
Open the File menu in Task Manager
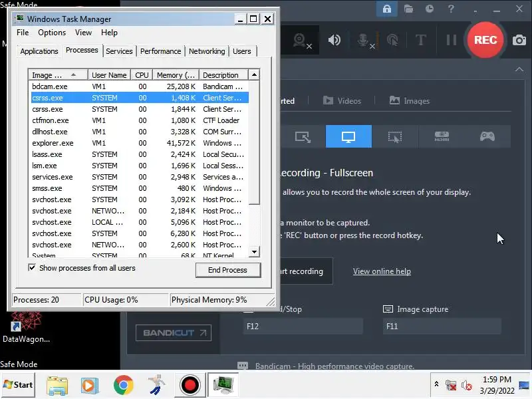click(23, 33)
